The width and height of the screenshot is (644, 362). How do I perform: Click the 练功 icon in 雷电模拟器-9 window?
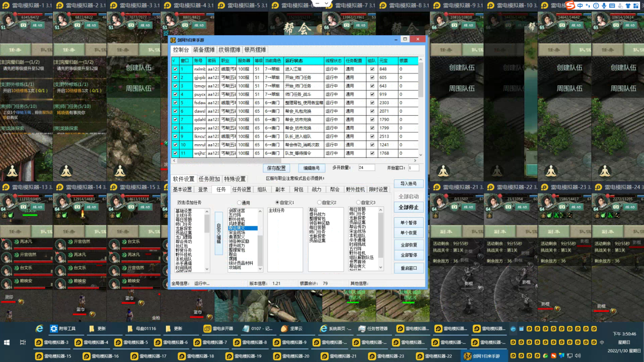468,25
